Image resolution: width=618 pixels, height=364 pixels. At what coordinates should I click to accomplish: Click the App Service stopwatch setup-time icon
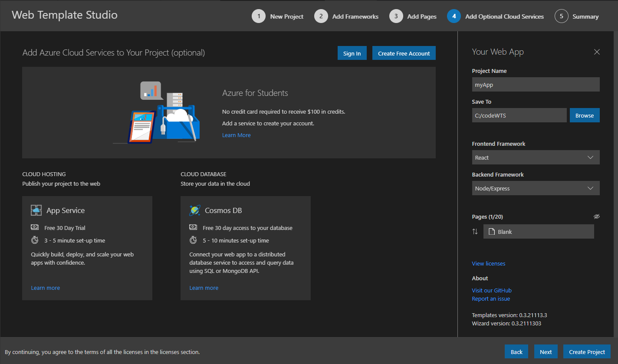coord(35,240)
